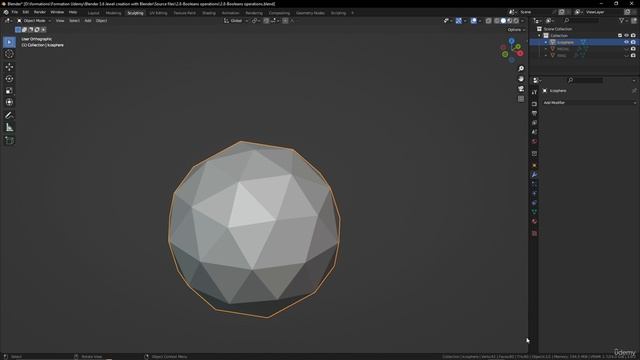The height and width of the screenshot is (360, 640).
Task: Open the File menu
Action: click(15, 12)
